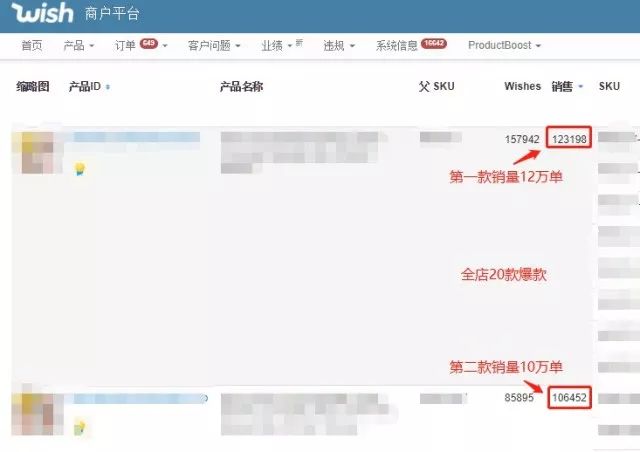Click the Wishes column header

[522, 87]
